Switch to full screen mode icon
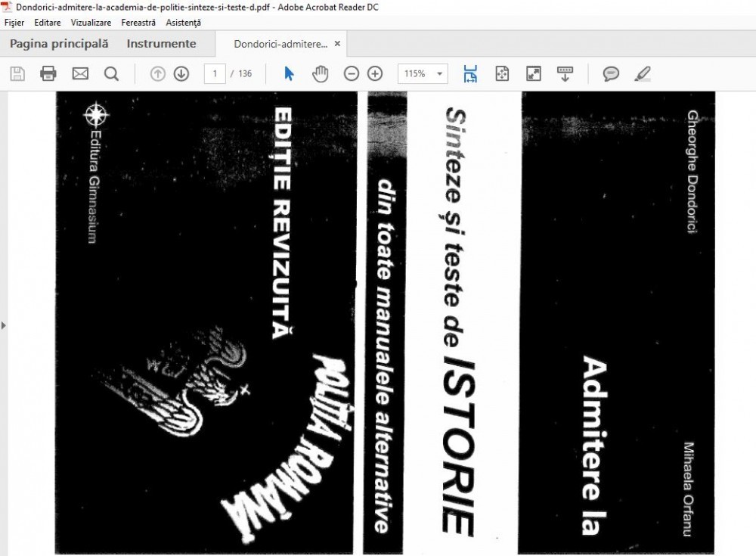756x556 pixels. point(533,74)
